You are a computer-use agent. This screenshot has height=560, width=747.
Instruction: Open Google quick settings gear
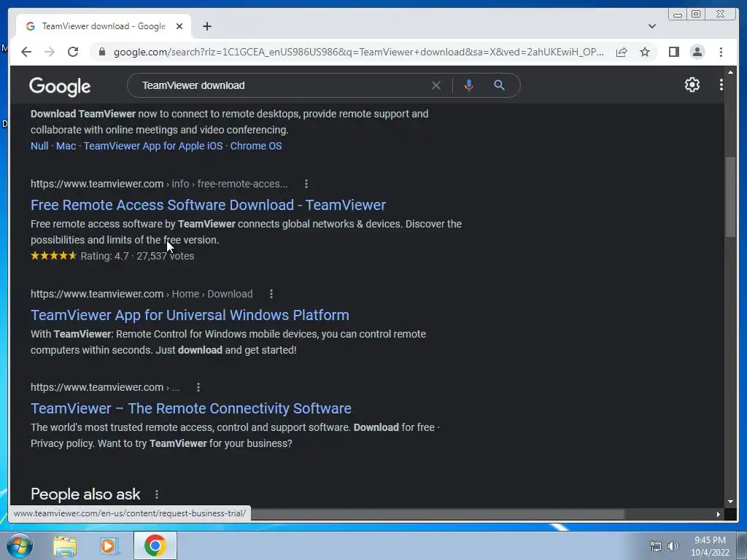click(x=692, y=85)
